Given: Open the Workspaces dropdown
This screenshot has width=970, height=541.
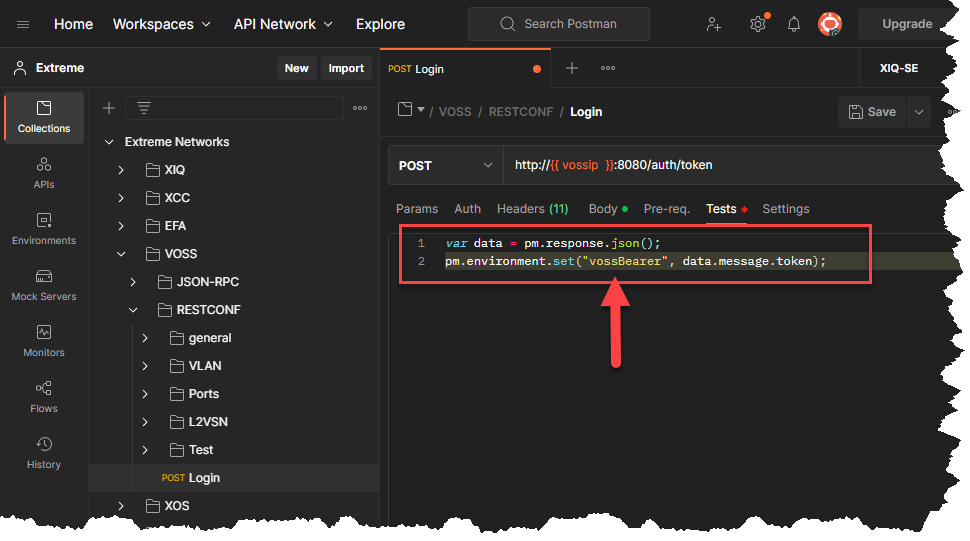Looking at the screenshot, I should tap(162, 24).
